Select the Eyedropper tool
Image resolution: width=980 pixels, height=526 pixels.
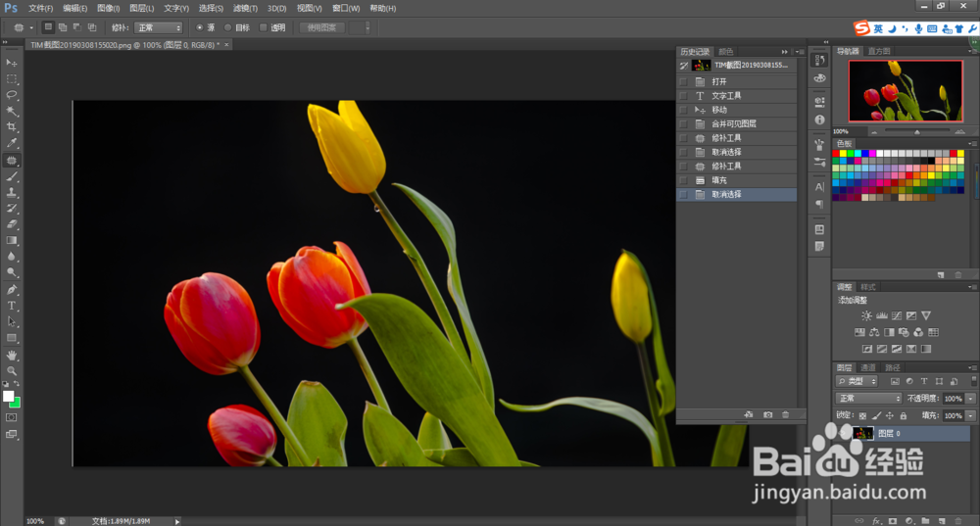click(x=11, y=143)
